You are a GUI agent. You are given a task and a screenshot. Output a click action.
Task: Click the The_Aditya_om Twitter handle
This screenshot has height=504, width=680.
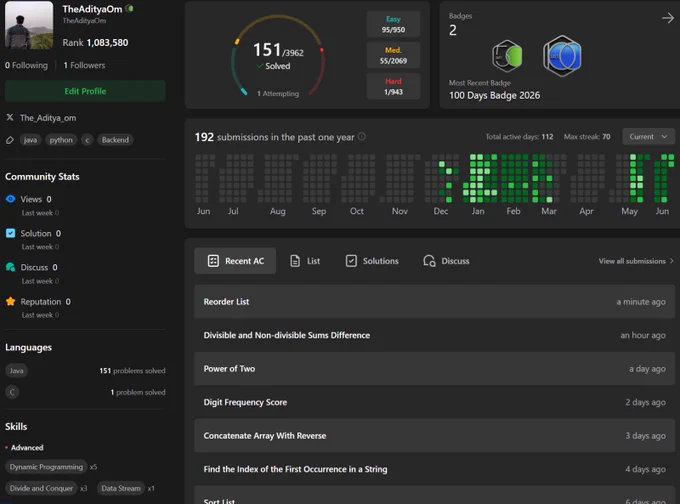tap(48, 118)
